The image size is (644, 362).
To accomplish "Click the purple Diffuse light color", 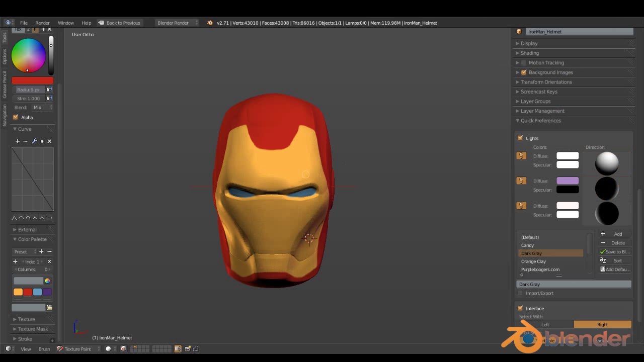I will pos(568,180).
